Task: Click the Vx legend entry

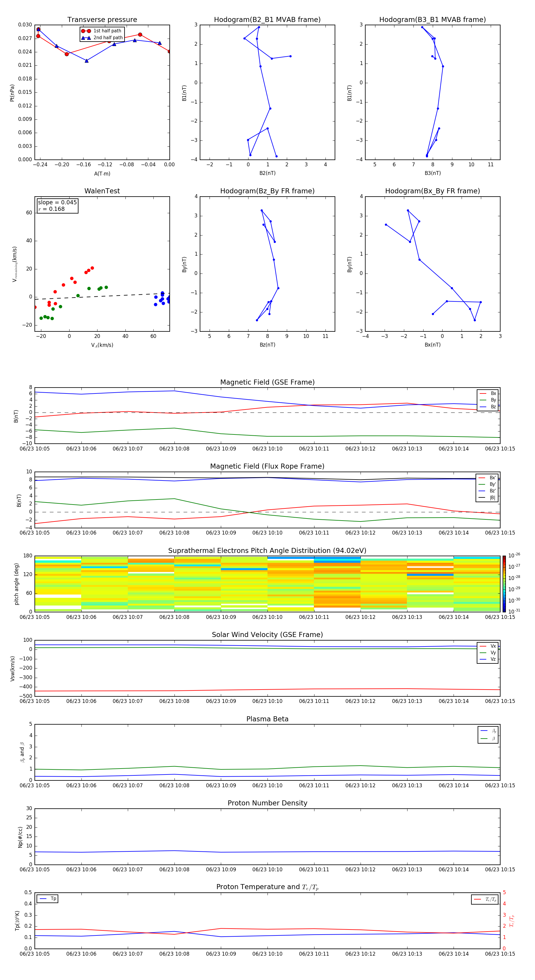Action: tap(488, 647)
